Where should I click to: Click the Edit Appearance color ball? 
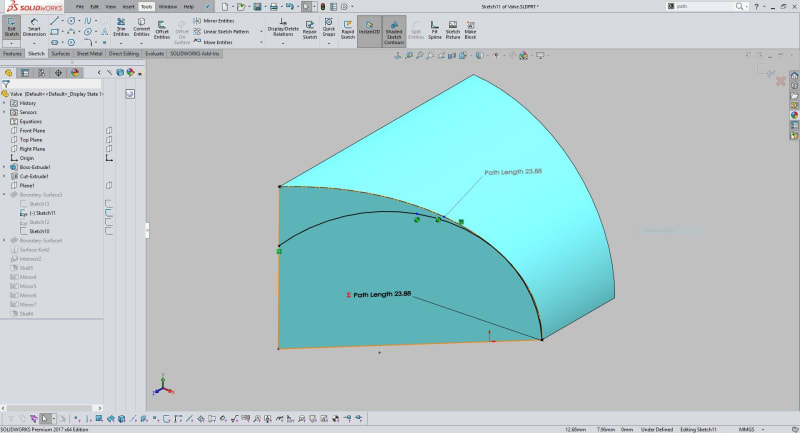[523, 56]
